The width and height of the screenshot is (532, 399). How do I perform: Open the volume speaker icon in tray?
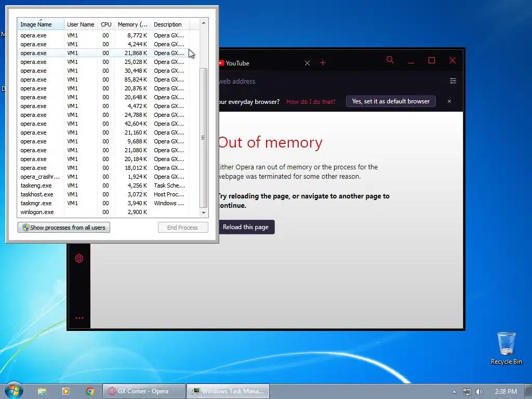tap(479, 392)
